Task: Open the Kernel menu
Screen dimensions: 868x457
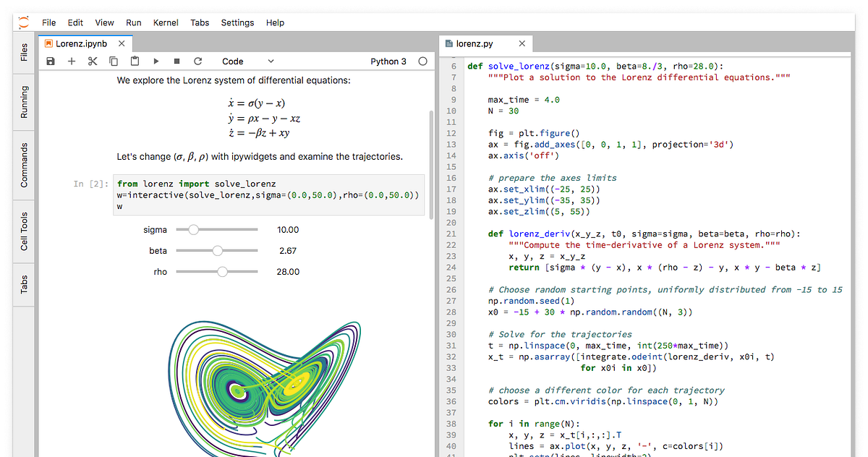Action: pyautogui.click(x=166, y=22)
